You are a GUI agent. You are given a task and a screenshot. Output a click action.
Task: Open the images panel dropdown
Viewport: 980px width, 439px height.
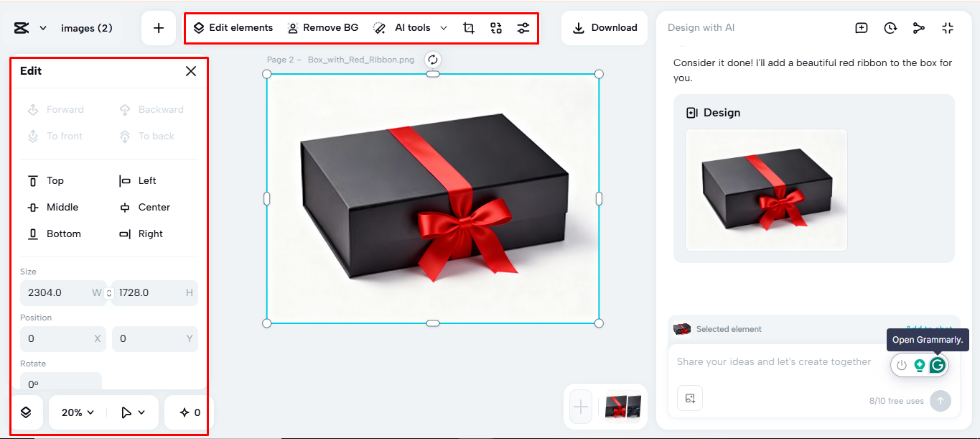pos(42,27)
